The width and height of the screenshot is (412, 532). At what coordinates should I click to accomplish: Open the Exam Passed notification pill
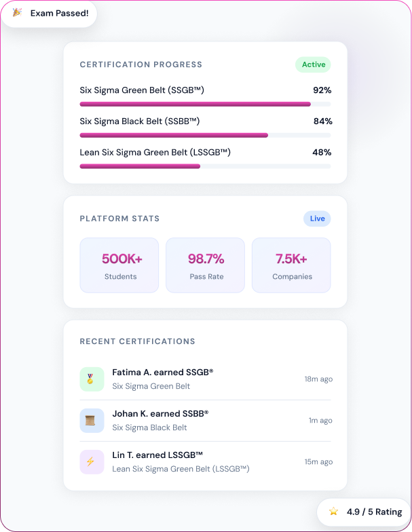tap(49, 14)
